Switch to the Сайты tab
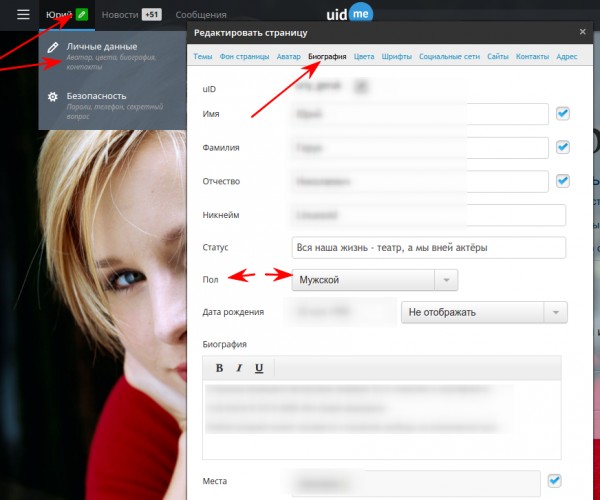This screenshot has width=600, height=500. click(498, 57)
